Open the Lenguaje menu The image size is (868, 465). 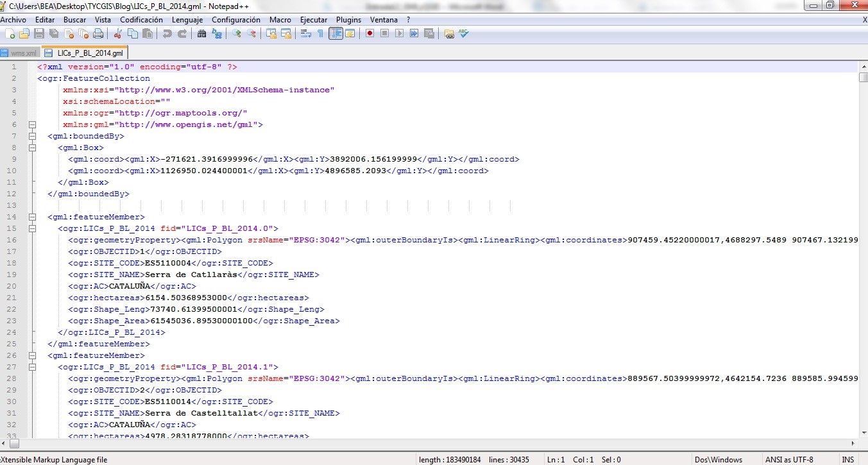point(187,19)
